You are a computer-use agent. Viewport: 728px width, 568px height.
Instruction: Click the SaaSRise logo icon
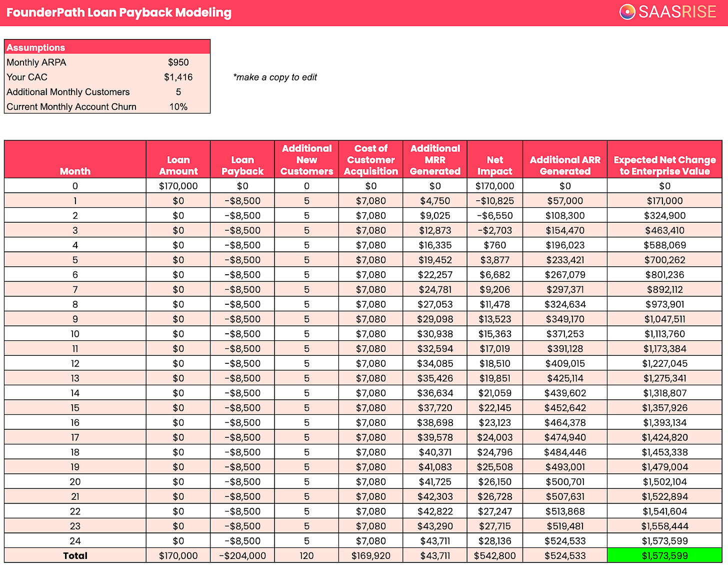(627, 12)
